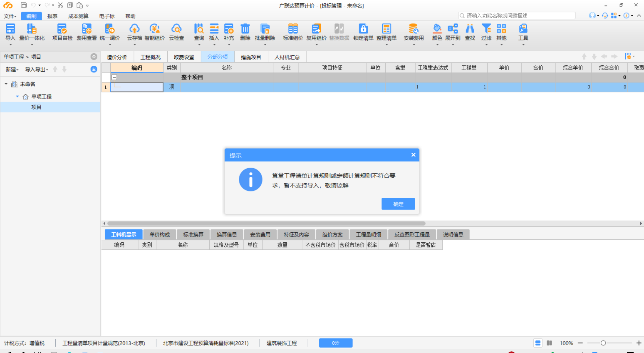
Task: Collapse the 单项工程 tree node
Action: tap(17, 97)
